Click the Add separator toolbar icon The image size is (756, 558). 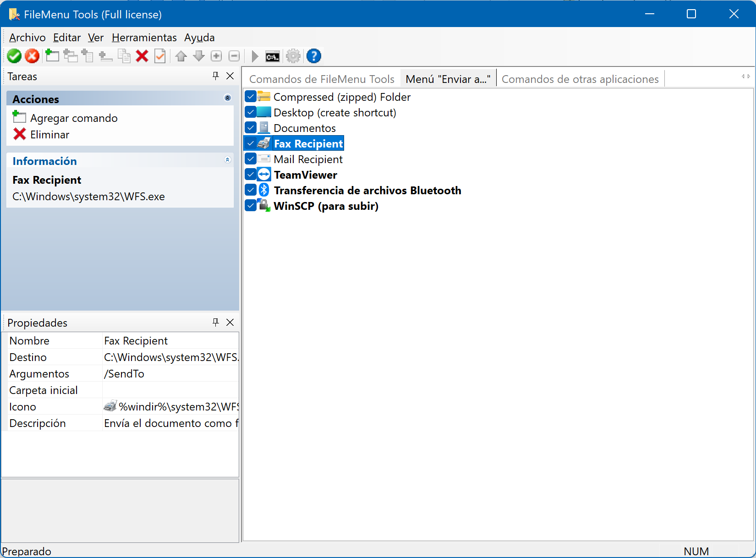[x=106, y=56]
